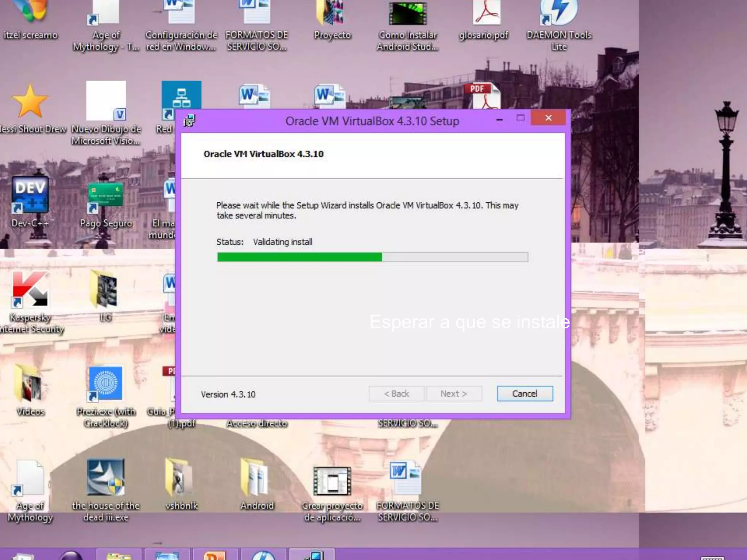
Task: Open the house of the dead iii.exe
Action: (105, 478)
